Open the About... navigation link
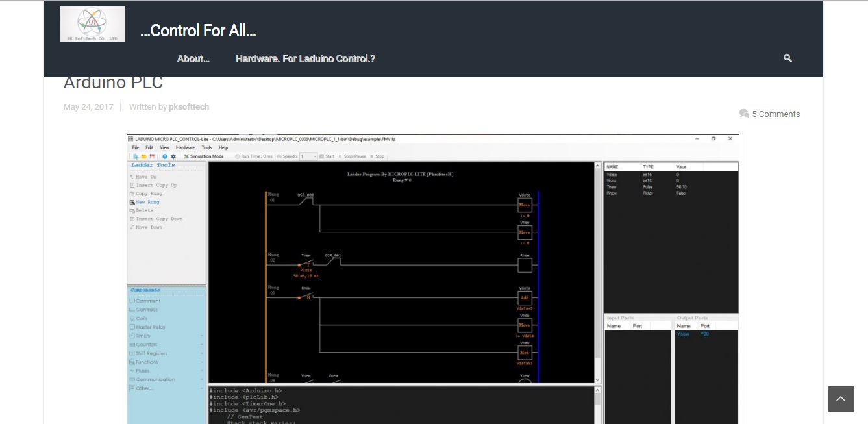The image size is (868, 424). pos(193,58)
